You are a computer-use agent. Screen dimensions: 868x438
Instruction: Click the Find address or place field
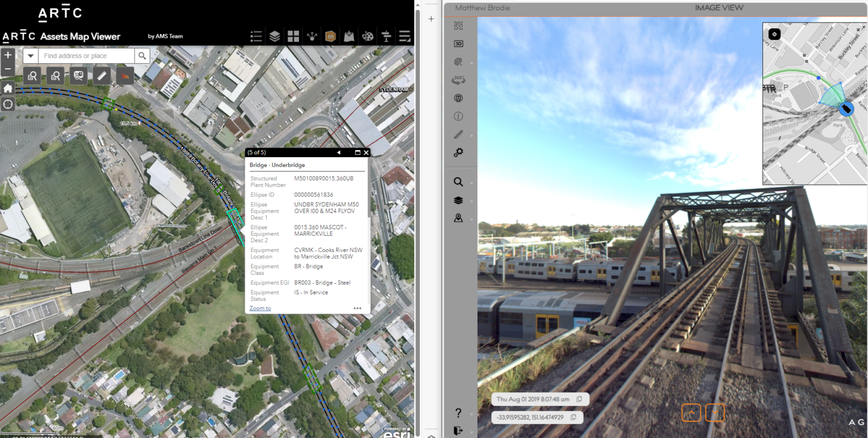pos(86,55)
